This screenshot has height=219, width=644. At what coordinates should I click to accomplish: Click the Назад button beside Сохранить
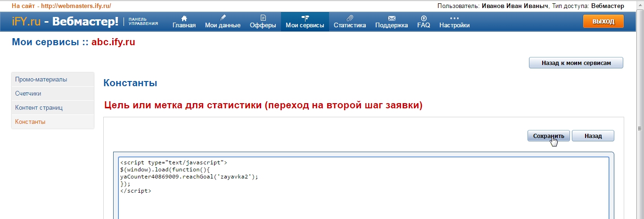pyautogui.click(x=593, y=136)
